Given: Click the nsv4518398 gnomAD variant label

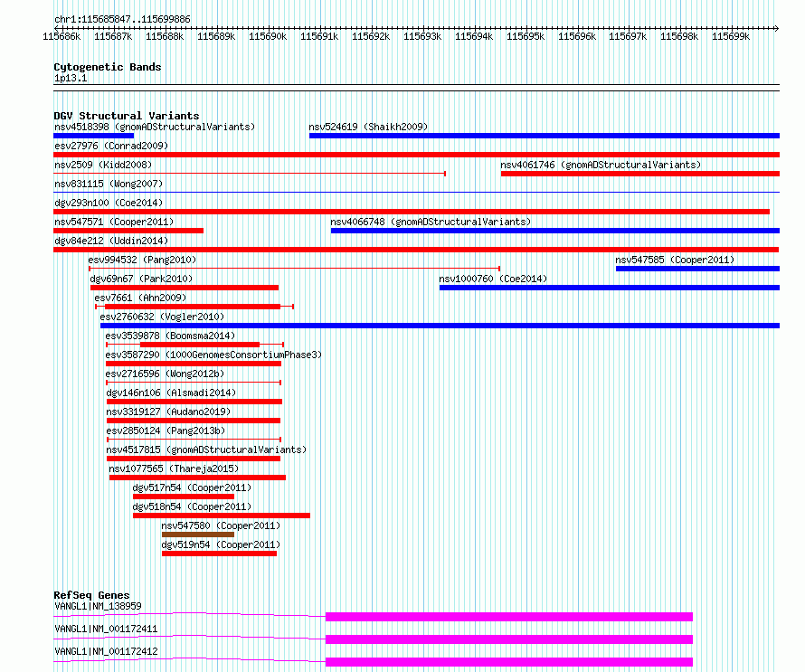Looking at the screenshot, I should tap(155, 127).
